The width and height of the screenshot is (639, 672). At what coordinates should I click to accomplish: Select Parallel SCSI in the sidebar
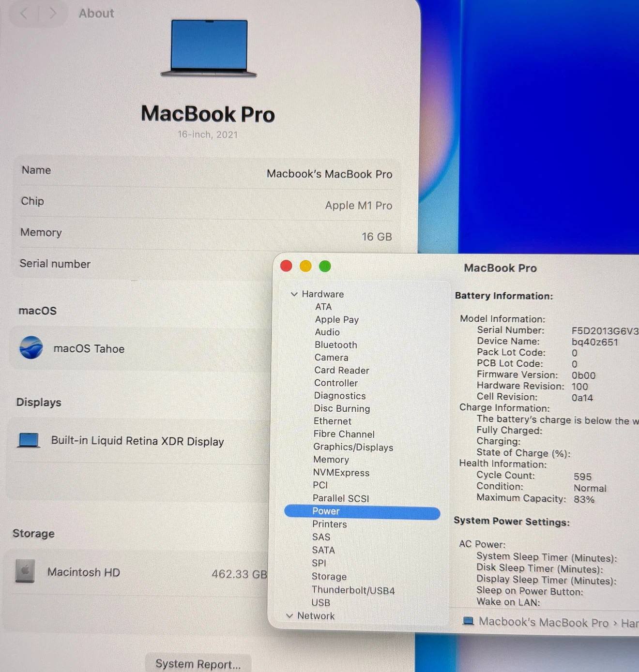341,498
